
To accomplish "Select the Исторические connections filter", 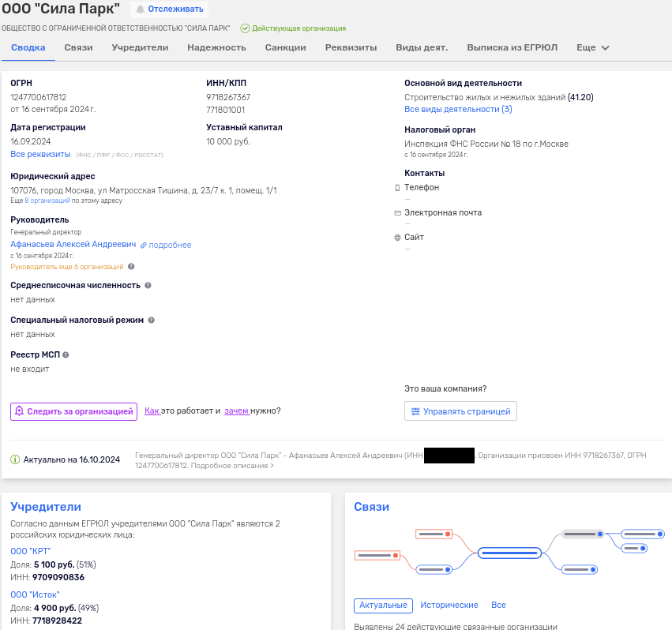I will point(449,606).
